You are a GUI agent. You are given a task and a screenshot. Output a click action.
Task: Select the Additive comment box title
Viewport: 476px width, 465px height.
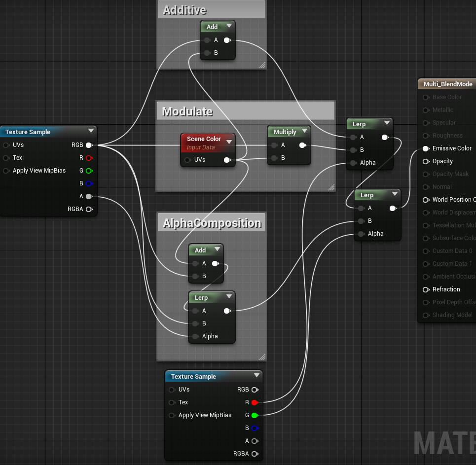point(184,10)
